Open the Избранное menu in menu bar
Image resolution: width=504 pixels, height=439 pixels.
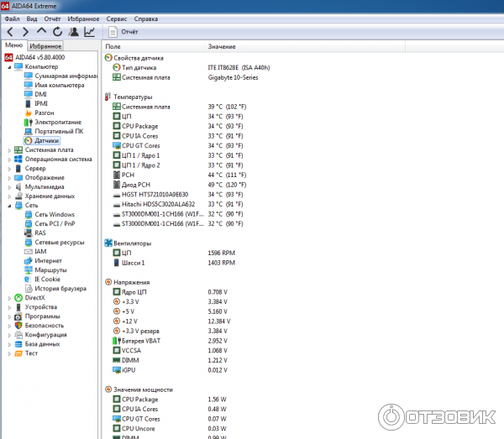click(x=83, y=19)
